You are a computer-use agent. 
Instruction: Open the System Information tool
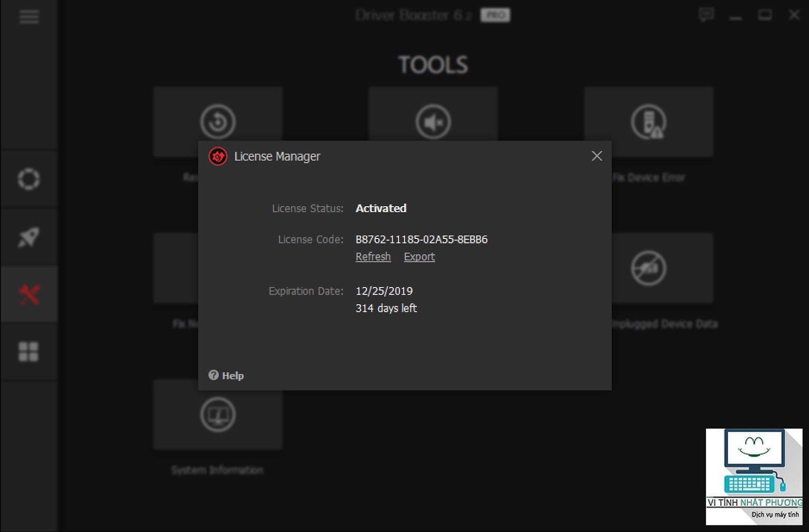coord(217,414)
